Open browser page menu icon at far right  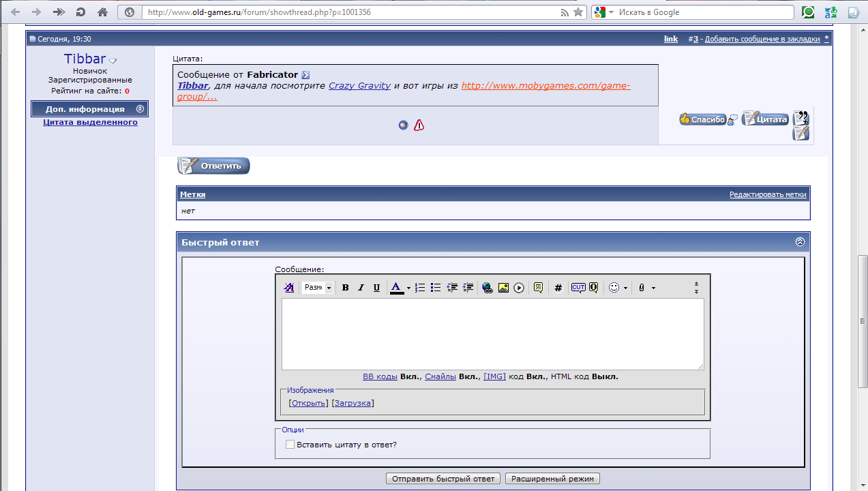[x=853, y=12]
